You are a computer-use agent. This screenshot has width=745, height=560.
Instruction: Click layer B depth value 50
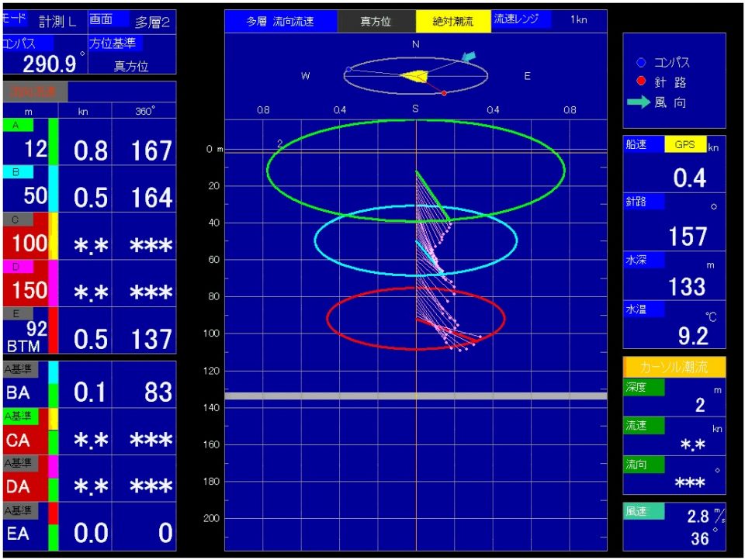pos(36,195)
